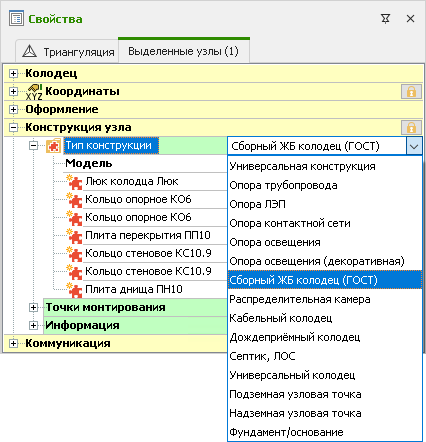Switch to the Триангуляция tab
426x442 pixels.
click(x=67, y=51)
